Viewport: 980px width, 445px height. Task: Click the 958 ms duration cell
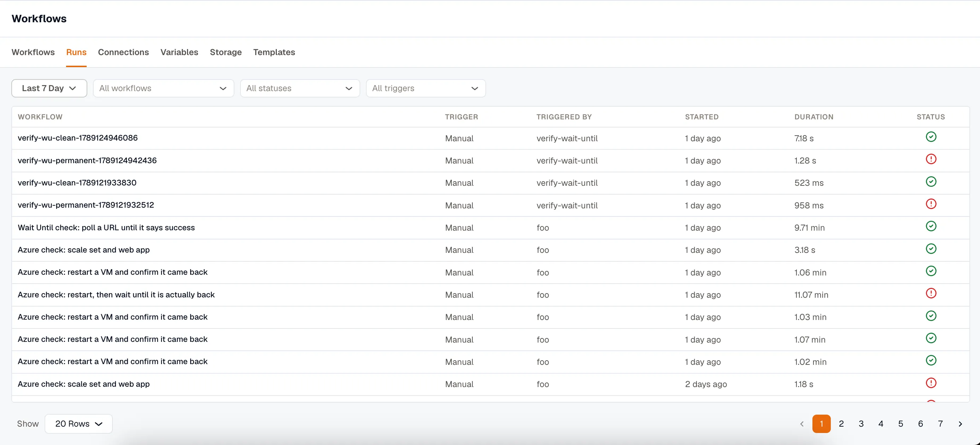click(x=809, y=205)
